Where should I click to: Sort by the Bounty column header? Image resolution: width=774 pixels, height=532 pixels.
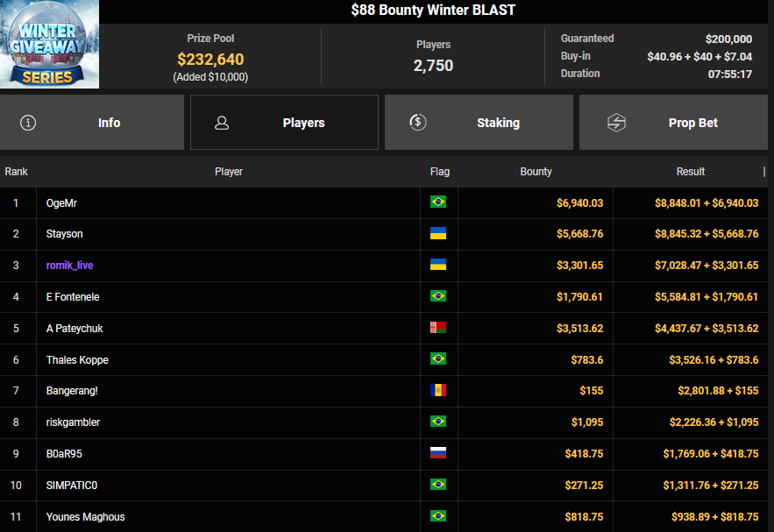[x=536, y=172]
